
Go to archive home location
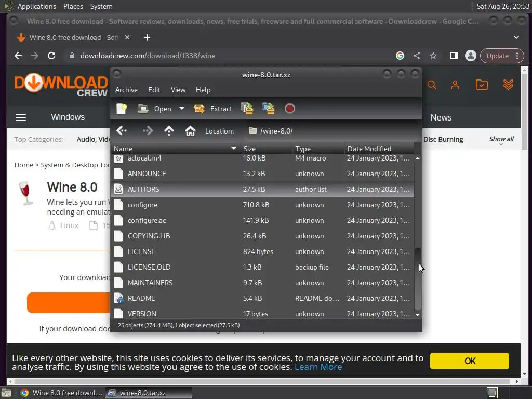click(190, 130)
